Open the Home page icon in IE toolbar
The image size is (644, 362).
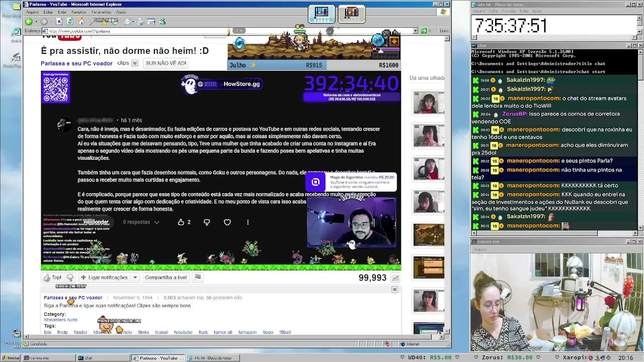tap(80, 22)
